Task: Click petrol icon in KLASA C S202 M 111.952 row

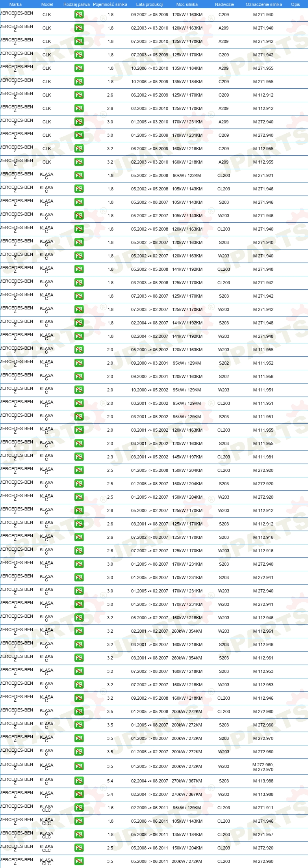Action: click(79, 363)
